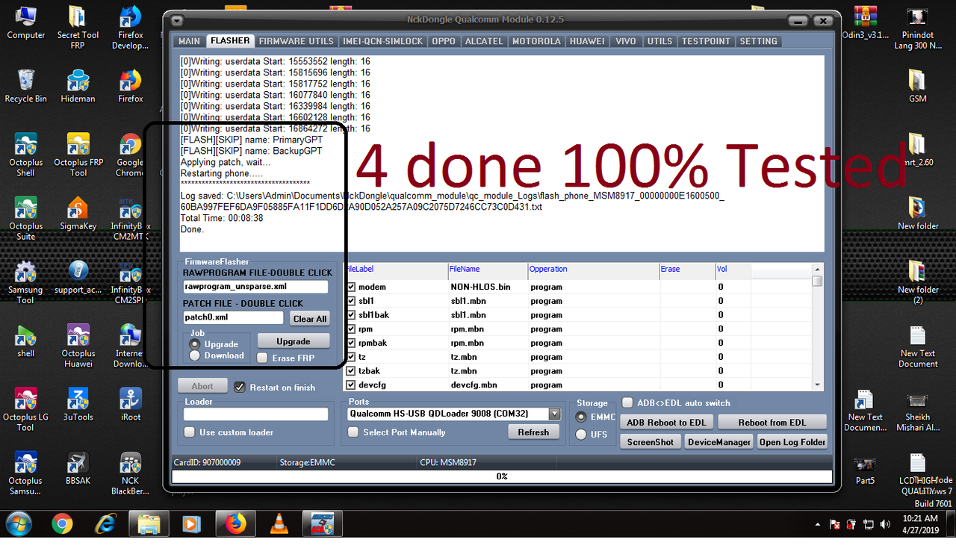Select Upgrade job radio button

coord(195,344)
